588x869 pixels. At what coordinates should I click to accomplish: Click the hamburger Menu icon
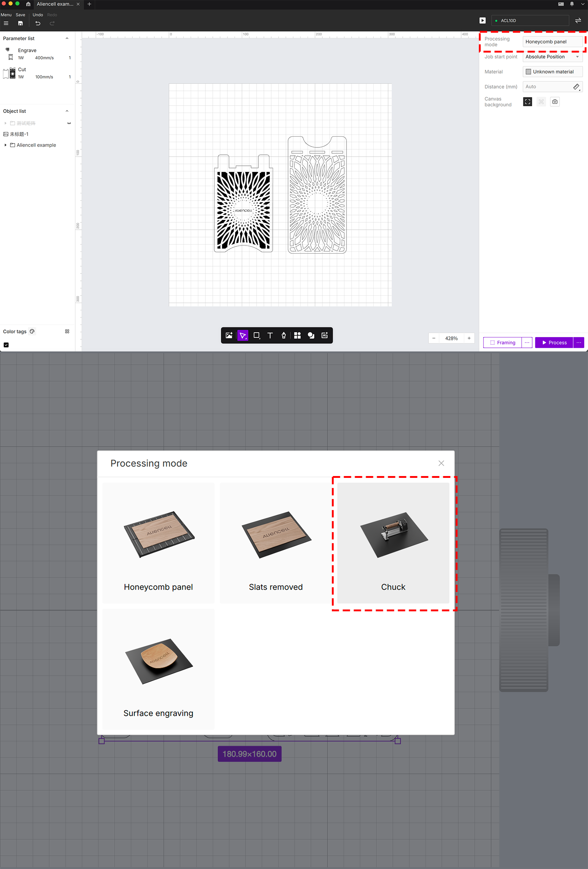point(6,23)
